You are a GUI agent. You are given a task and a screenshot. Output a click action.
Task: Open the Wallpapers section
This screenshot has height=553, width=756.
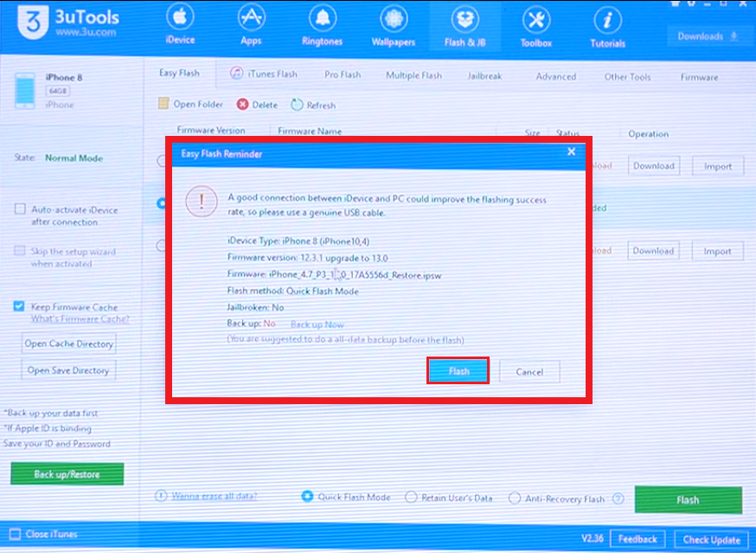point(394,25)
